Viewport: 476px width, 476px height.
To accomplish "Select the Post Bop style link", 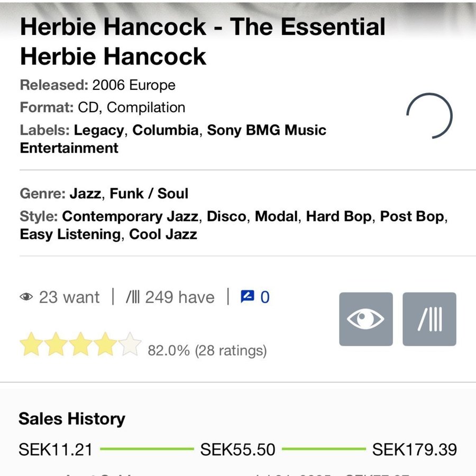I will (413, 216).
